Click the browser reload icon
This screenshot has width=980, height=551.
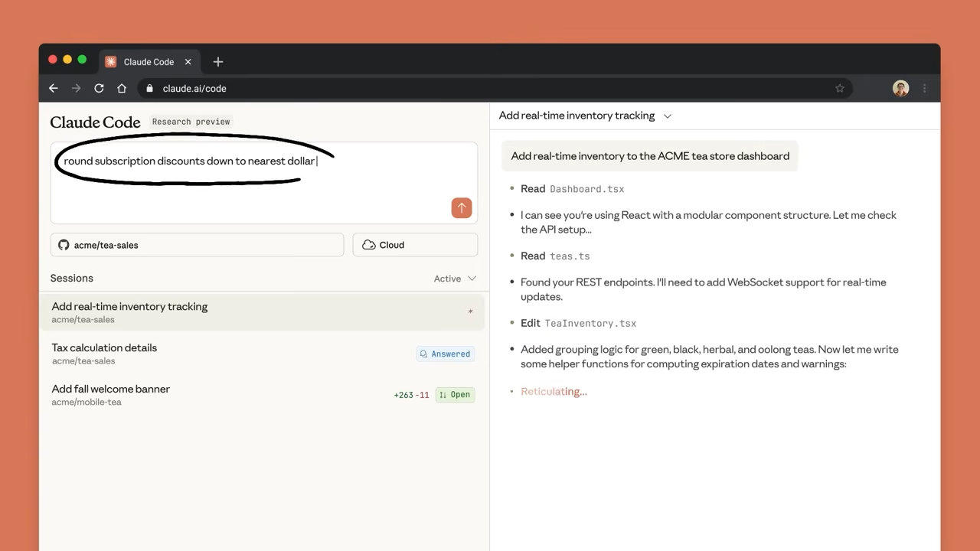pos(99,89)
